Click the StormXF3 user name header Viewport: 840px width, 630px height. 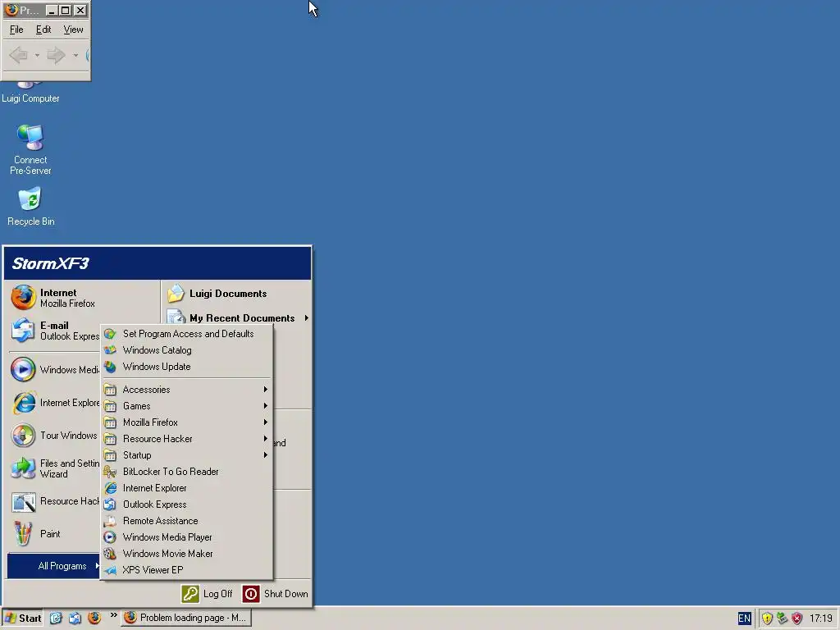[50, 263]
